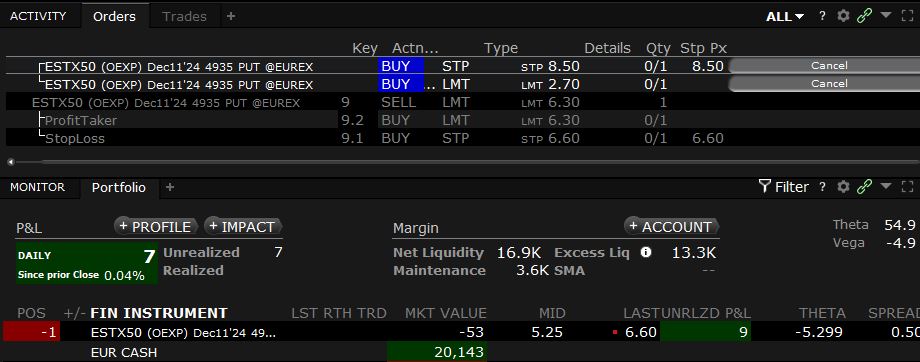Click the Type column header
Viewport: 920px width, 362px height.
(500, 48)
